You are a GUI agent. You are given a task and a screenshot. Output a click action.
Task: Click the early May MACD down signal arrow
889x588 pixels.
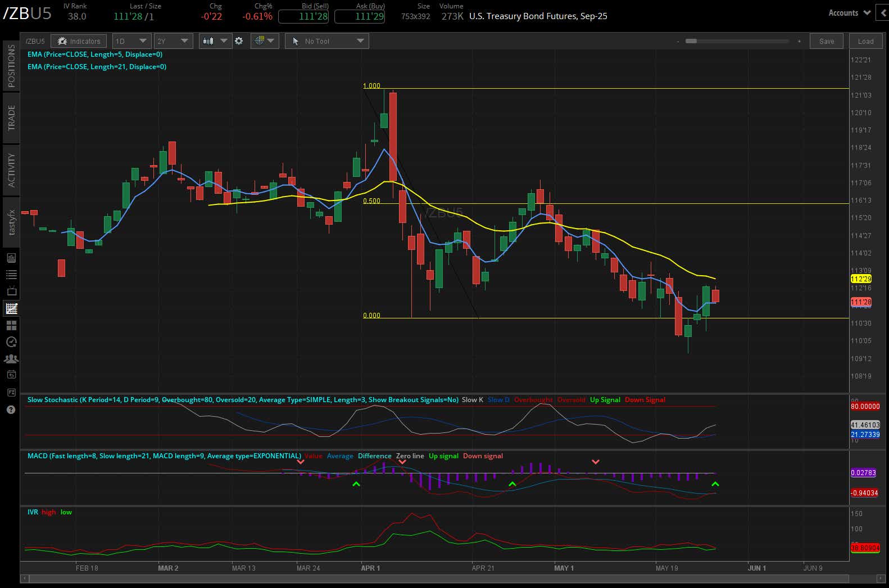point(596,462)
